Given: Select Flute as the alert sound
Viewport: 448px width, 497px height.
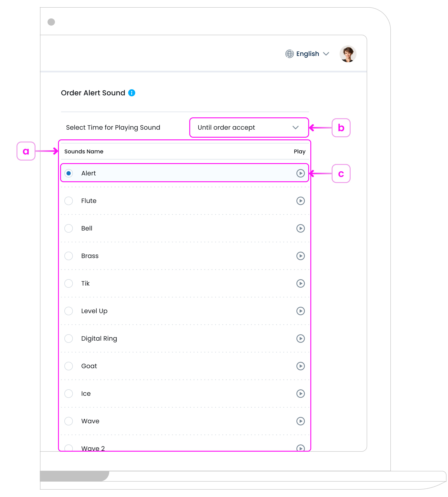Looking at the screenshot, I should click(x=68, y=201).
